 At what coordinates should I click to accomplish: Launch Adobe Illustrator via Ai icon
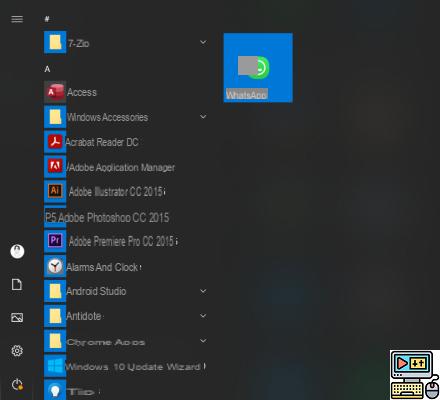(x=55, y=191)
